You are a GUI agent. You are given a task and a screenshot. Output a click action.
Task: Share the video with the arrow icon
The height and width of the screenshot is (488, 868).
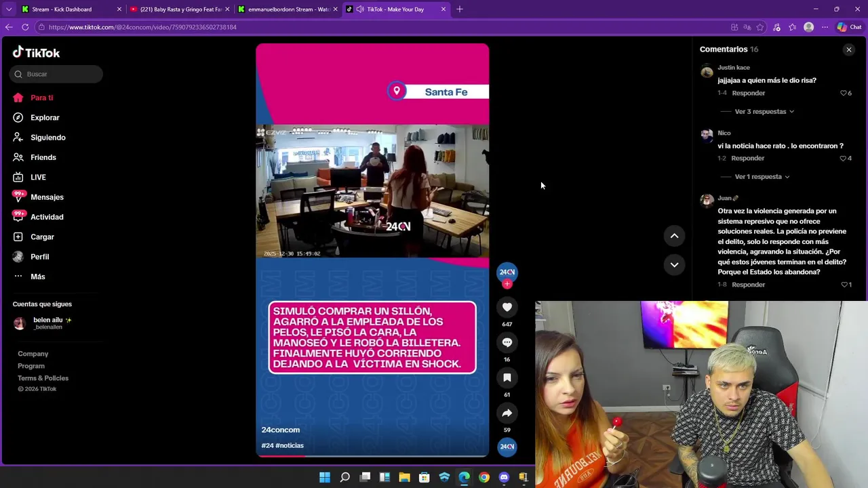point(507,413)
